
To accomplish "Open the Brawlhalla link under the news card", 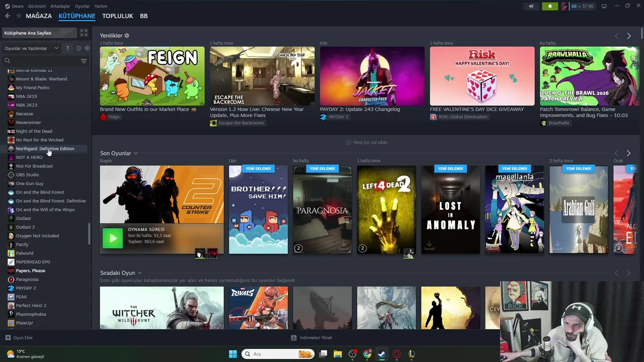I will click(x=554, y=123).
